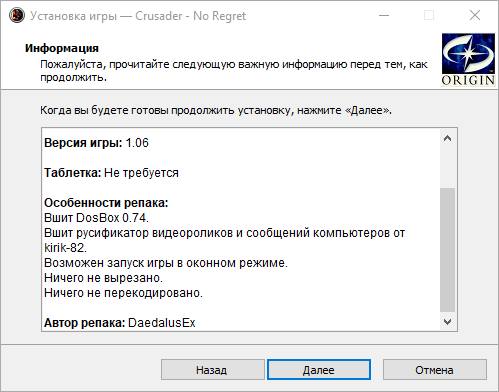
Task: Close the installer window
Action: pyautogui.click(x=475, y=15)
